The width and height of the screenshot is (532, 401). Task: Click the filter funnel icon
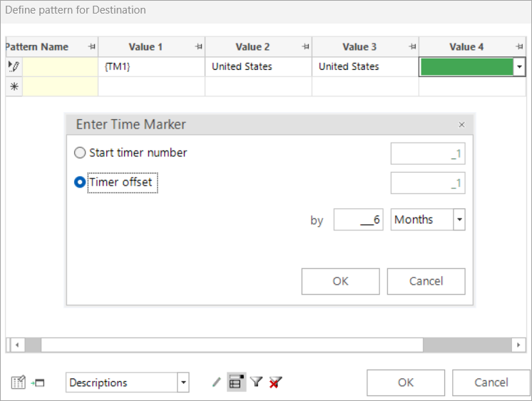(x=256, y=382)
